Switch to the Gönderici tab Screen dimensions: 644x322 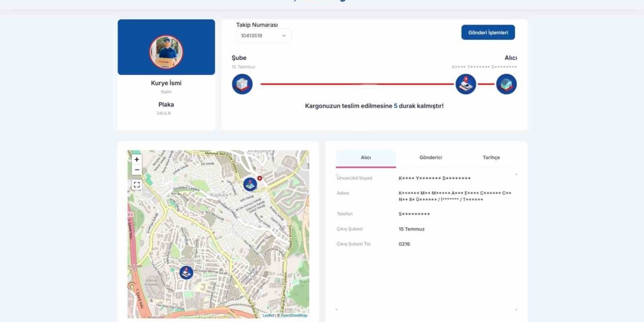431,158
